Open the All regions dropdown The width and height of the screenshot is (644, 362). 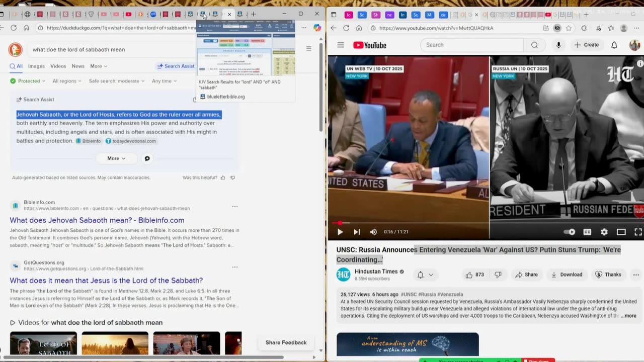click(67, 81)
